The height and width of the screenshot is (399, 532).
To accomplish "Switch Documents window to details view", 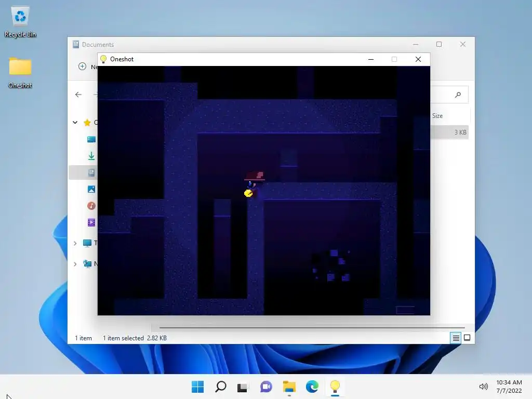I will (456, 338).
